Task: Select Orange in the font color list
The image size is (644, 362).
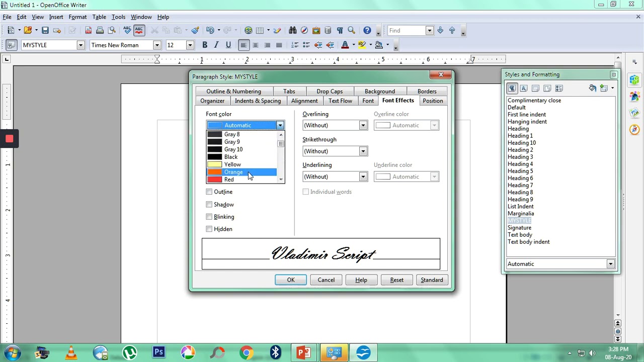Action: coord(242,172)
